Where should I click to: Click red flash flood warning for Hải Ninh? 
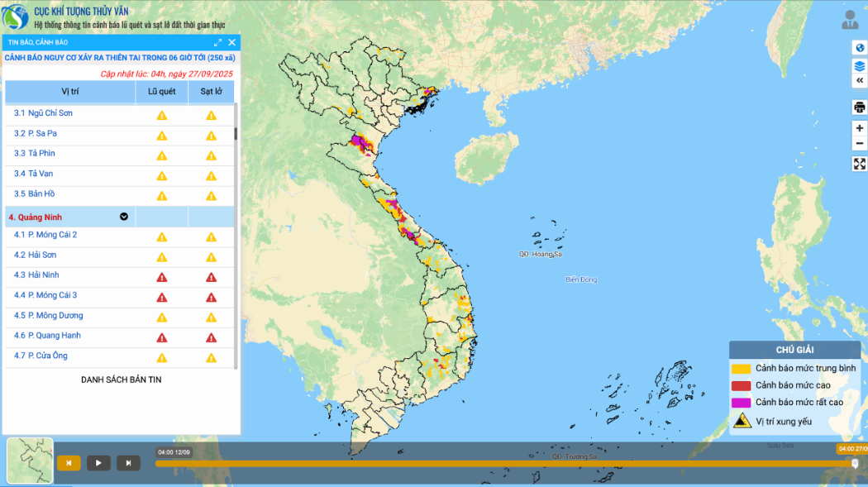(x=162, y=277)
